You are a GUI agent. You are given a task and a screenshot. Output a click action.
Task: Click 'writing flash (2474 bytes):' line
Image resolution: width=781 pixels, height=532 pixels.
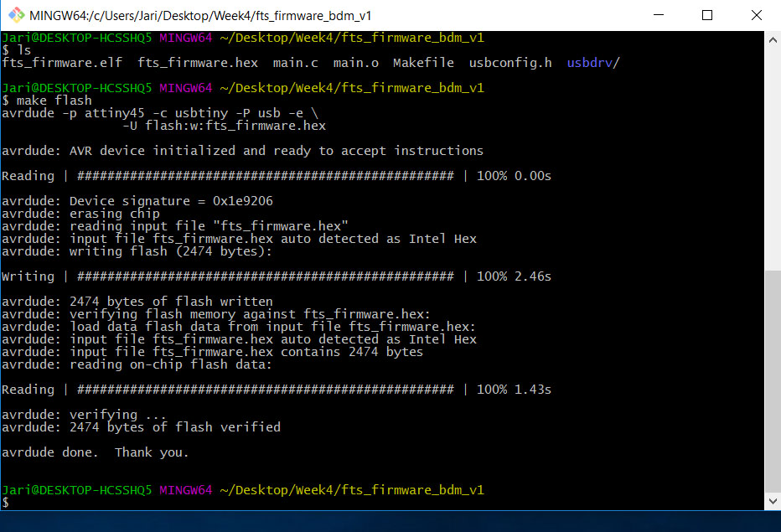137,251
